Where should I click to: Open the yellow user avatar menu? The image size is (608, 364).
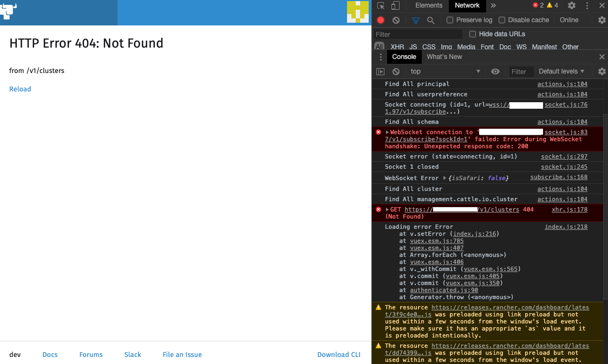coord(357,11)
